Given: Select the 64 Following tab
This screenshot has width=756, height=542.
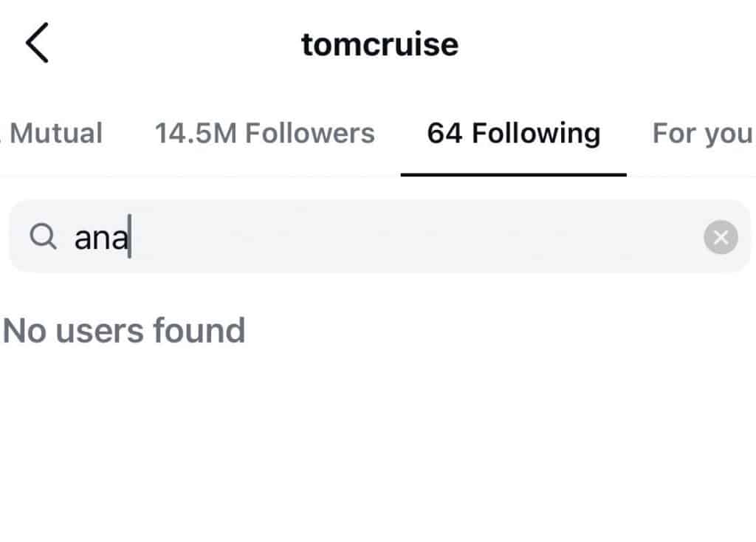Looking at the screenshot, I should tap(513, 134).
